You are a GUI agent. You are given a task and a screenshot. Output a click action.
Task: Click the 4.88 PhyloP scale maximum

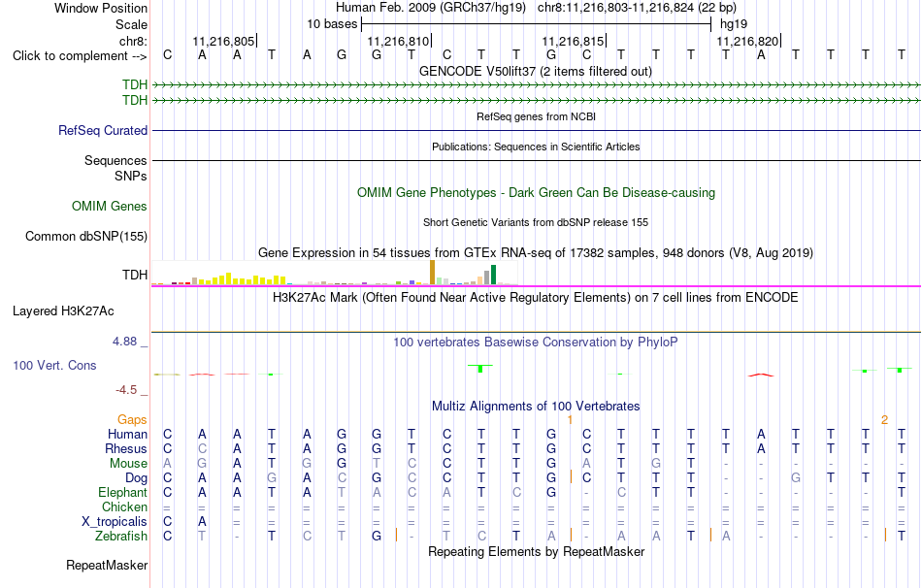(x=124, y=342)
